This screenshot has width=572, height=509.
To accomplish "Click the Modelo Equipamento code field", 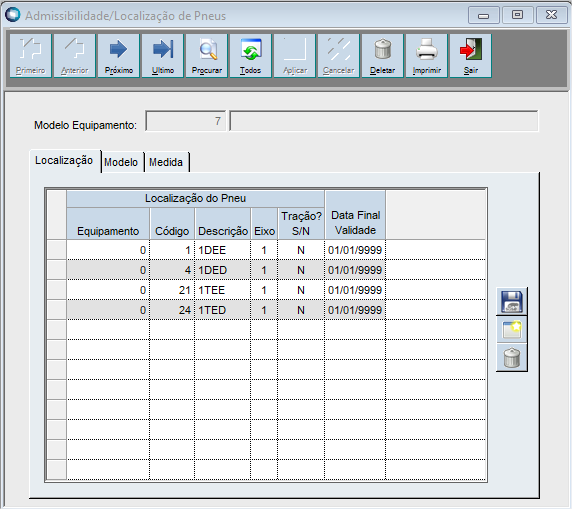I will pos(185,121).
